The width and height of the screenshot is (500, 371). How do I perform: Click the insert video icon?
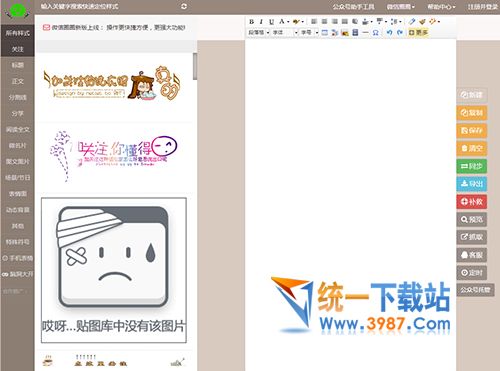(x=355, y=32)
